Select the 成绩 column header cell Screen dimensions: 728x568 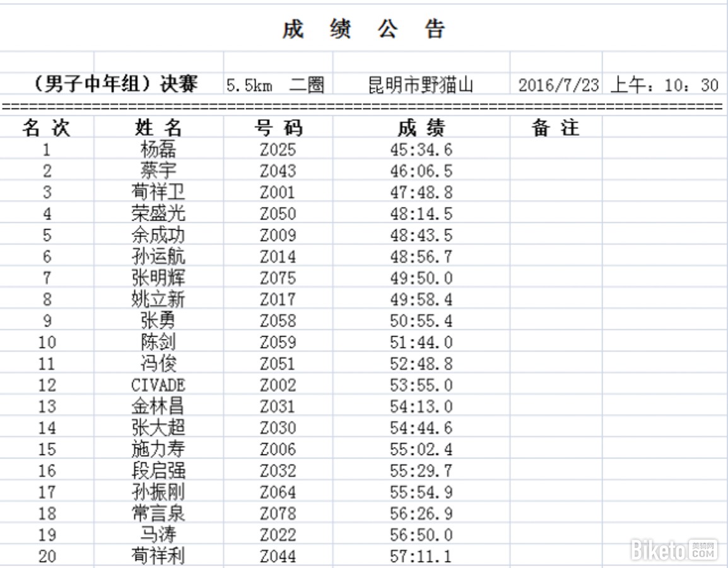tap(421, 128)
